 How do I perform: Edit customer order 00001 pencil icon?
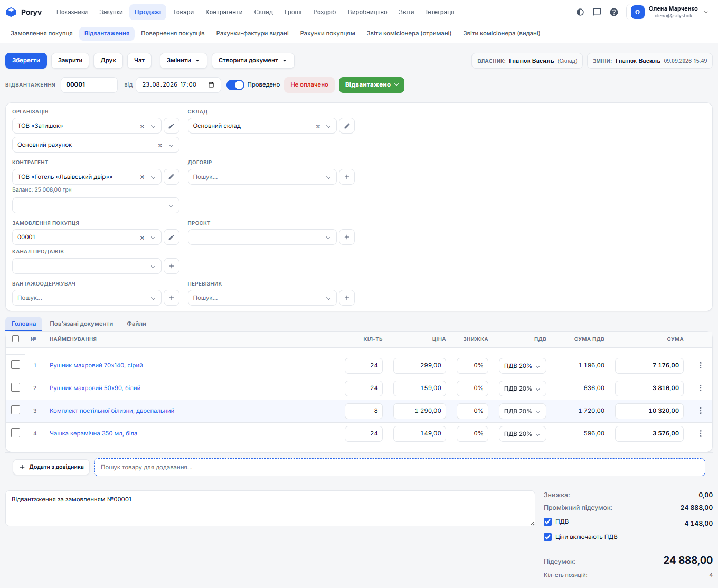[171, 237]
